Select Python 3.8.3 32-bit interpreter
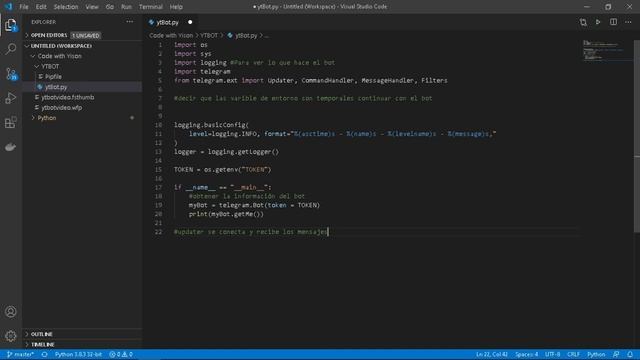640x360 pixels. (x=78, y=354)
